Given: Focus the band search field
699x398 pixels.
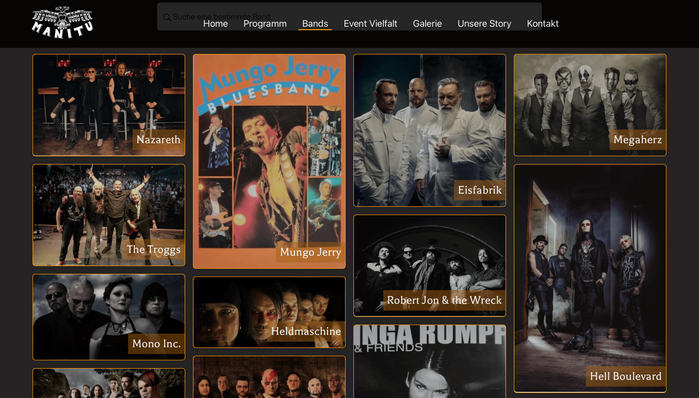Looking at the screenshot, I should coord(349,16).
